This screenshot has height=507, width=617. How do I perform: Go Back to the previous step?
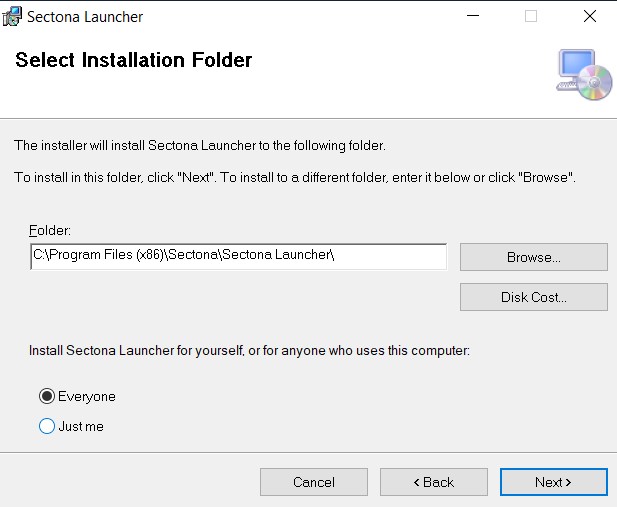click(x=433, y=482)
